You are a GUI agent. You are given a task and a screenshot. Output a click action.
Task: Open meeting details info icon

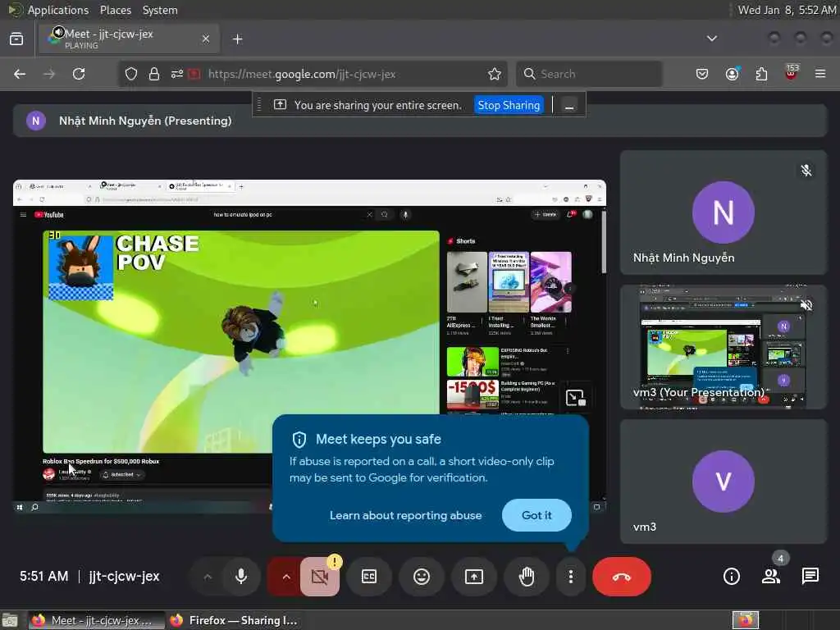click(x=731, y=577)
